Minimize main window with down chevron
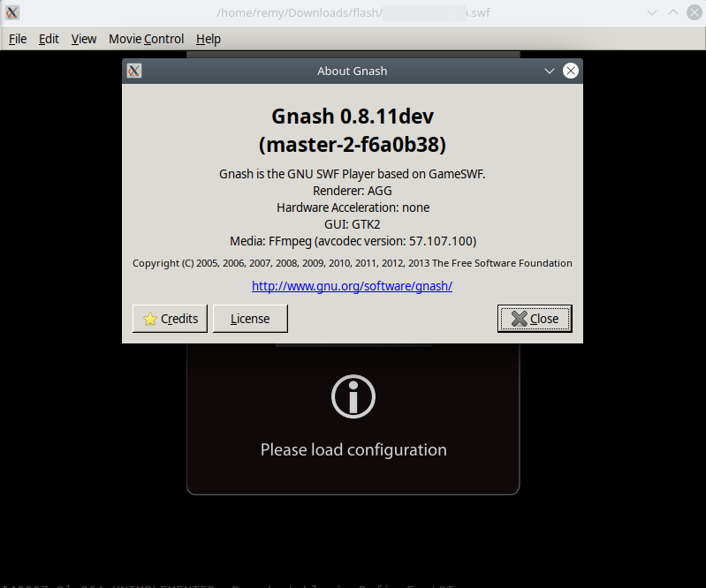The height and width of the screenshot is (588, 706). click(652, 12)
